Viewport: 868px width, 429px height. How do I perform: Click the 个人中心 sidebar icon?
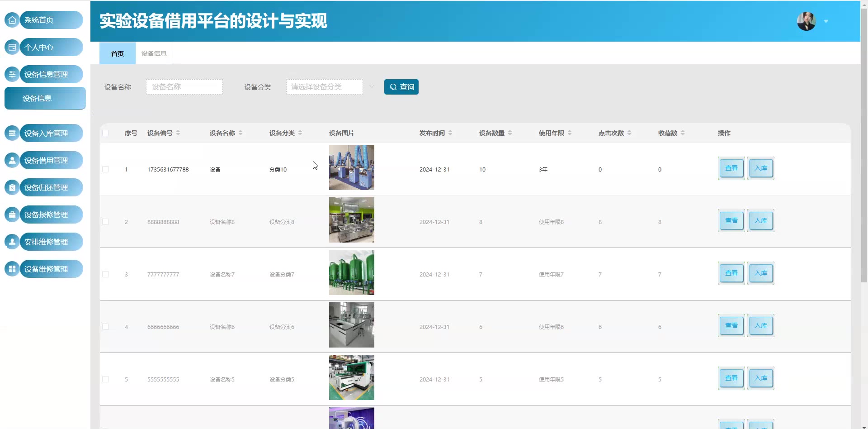pyautogui.click(x=12, y=47)
